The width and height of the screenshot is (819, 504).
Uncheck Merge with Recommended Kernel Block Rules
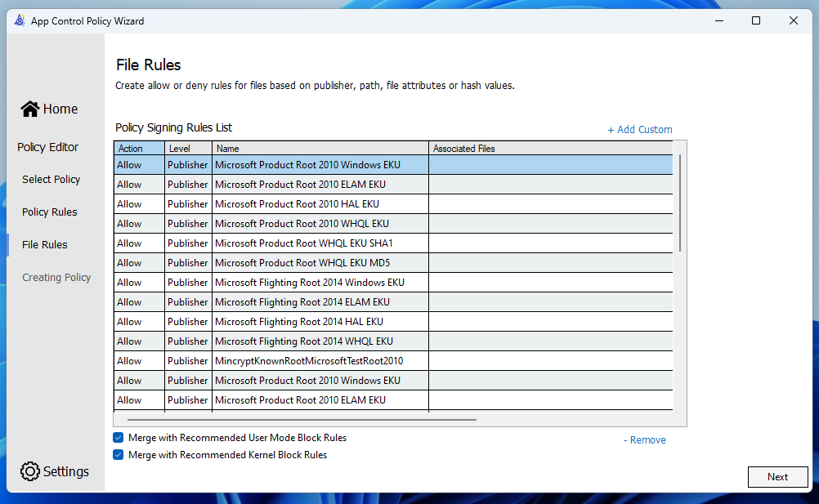(119, 455)
